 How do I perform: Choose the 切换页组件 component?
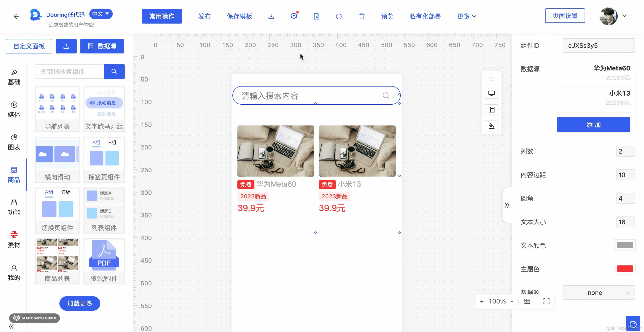[x=57, y=210]
